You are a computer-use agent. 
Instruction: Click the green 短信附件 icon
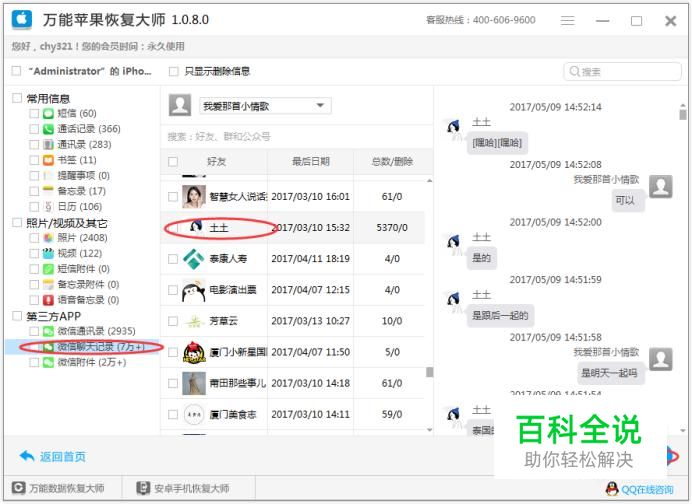coord(48,269)
